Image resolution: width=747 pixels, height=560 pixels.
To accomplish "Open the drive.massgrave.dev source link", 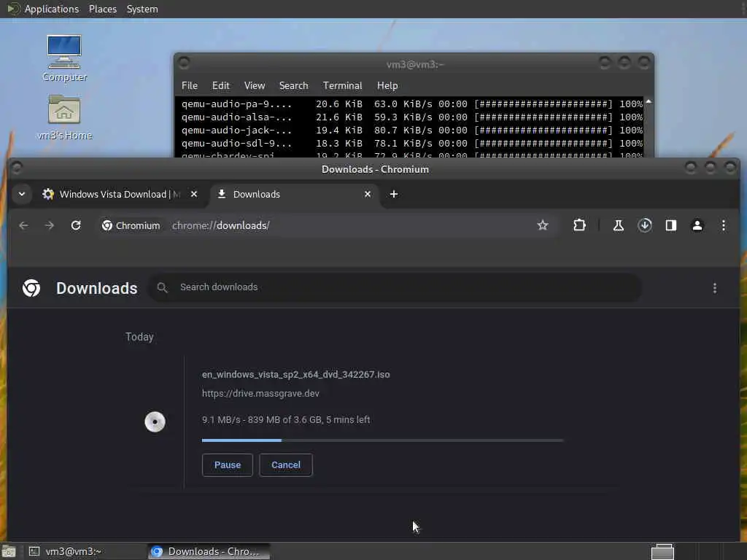I will click(260, 393).
